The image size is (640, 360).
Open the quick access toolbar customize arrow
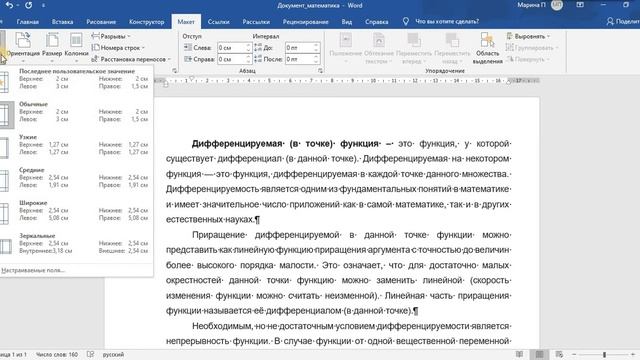tap(43, 5)
